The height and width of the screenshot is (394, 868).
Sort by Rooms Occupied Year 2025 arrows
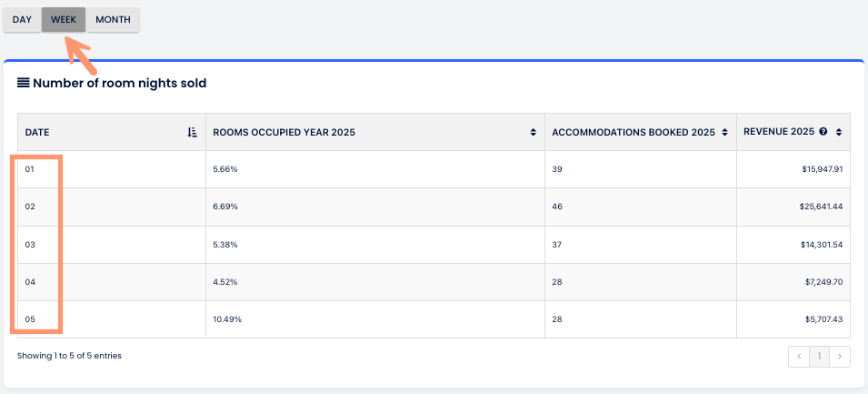[x=534, y=132]
